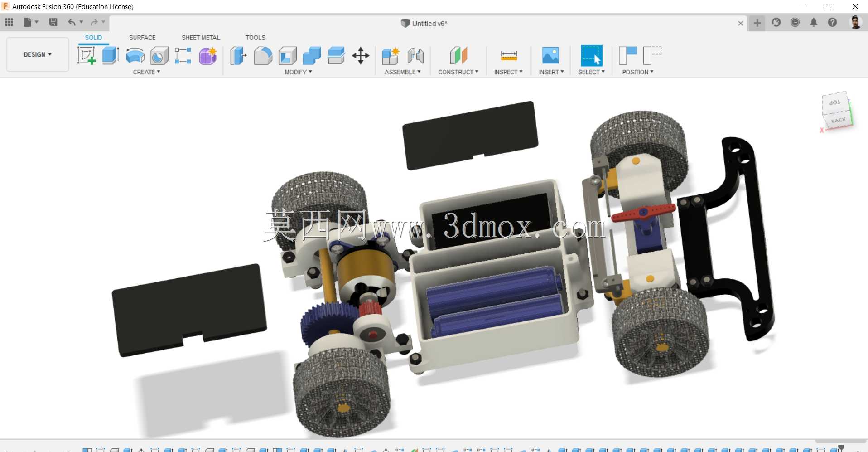Screen dimensions: 868x452
Task: Move the timeline scrollbar at bottom right
Action: tap(841, 441)
